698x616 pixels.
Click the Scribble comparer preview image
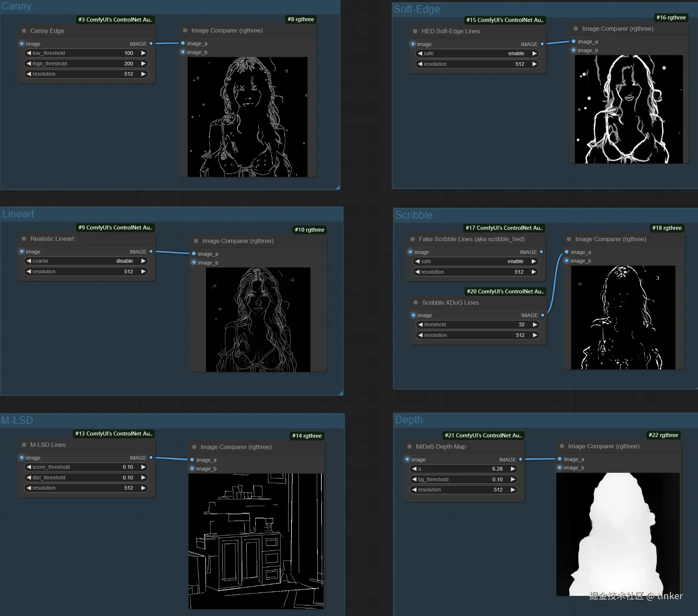click(623, 317)
